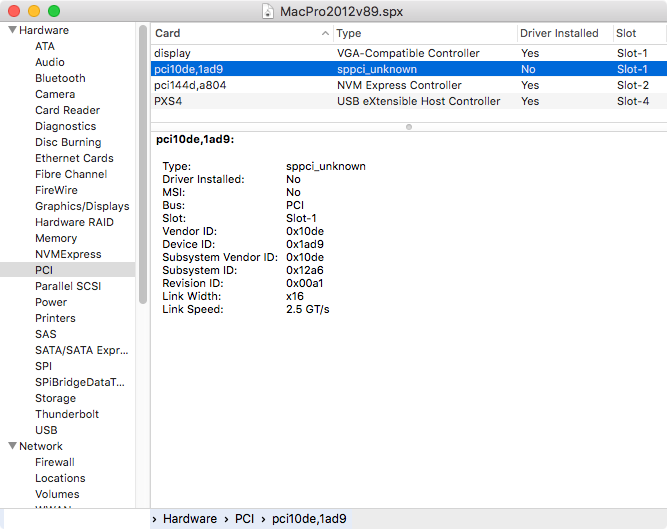Click the Revision ID value 0x00a1
Screen dimensions: 667x529
(x=305, y=284)
